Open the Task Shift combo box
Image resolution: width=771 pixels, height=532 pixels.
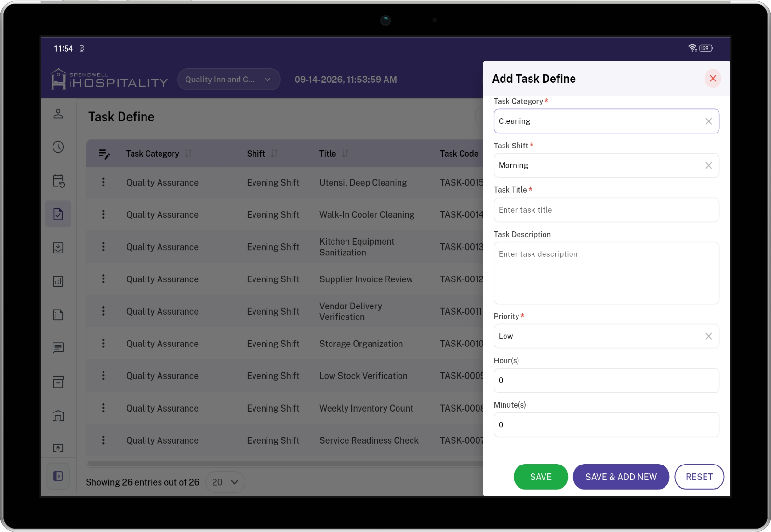606,166
